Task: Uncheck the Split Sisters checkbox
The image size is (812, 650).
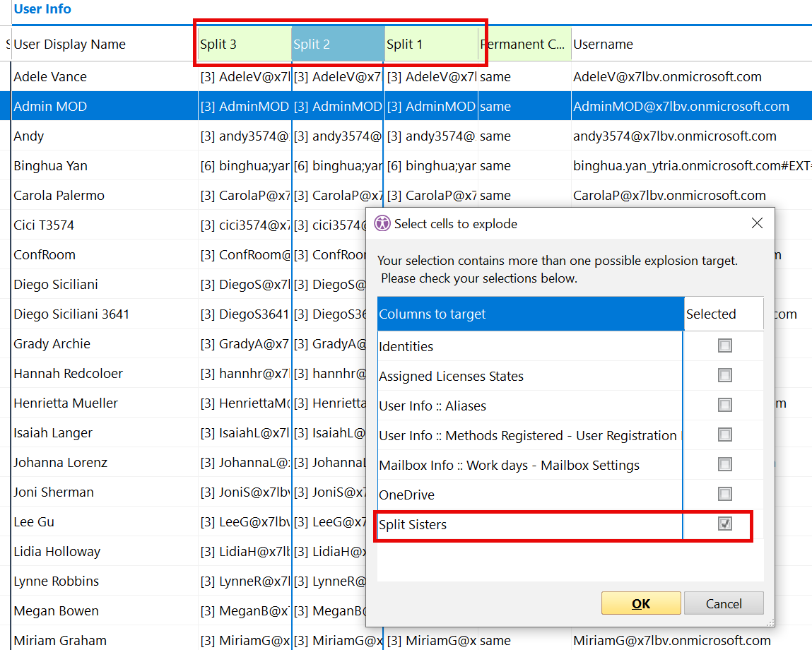Action: pos(724,524)
